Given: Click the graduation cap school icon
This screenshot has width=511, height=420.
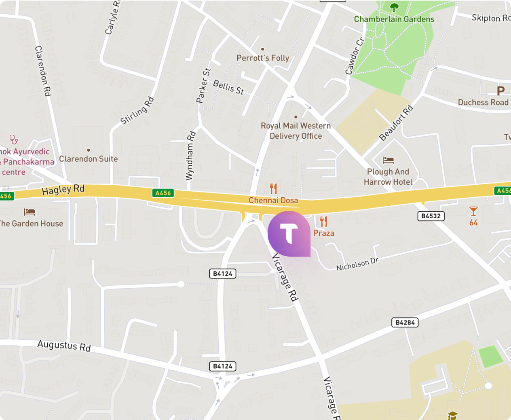Looking at the screenshot, I should coord(452,415).
